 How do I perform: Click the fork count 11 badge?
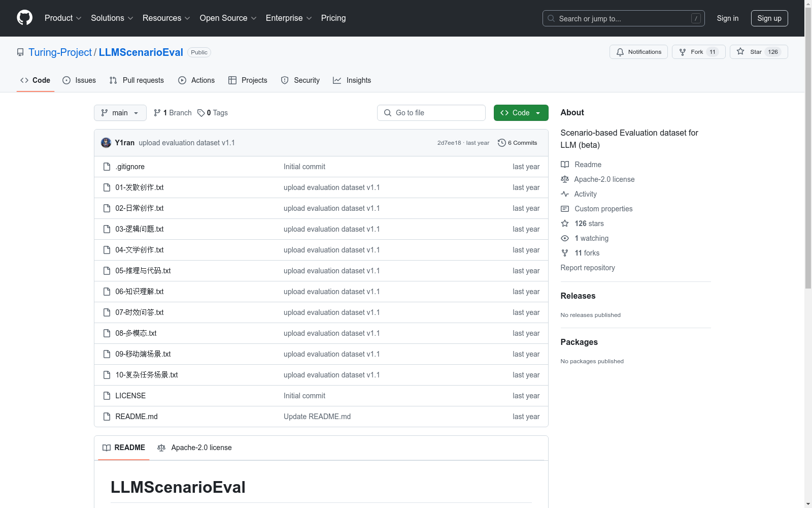pyautogui.click(x=713, y=52)
